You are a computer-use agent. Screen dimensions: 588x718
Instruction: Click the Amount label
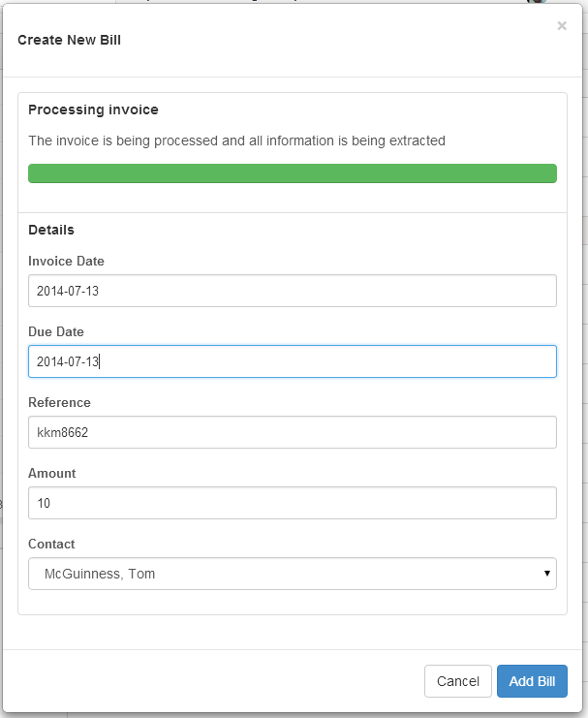[x=52, y=473]
